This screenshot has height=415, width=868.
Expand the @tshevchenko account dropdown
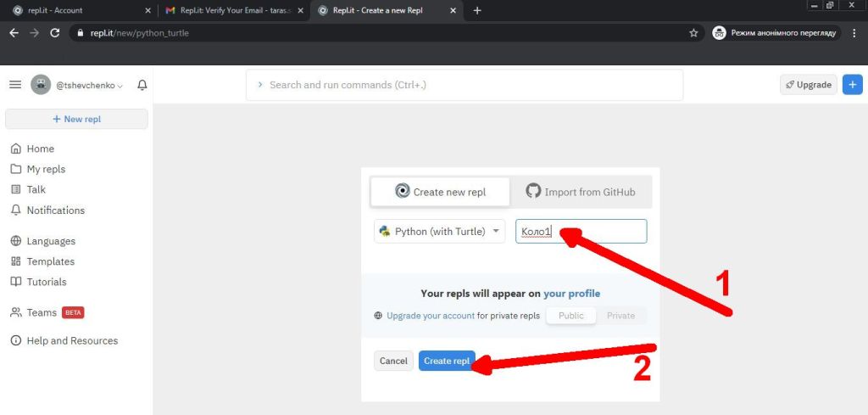[89, 86]
